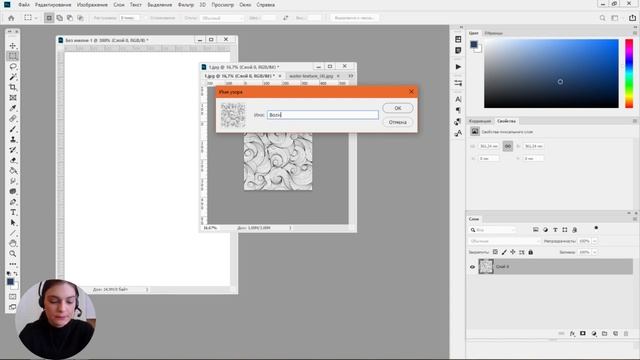This screenshot has width=640, height=360.
Task: Toggle New selection mode in options bar
Action: (49, 18)
